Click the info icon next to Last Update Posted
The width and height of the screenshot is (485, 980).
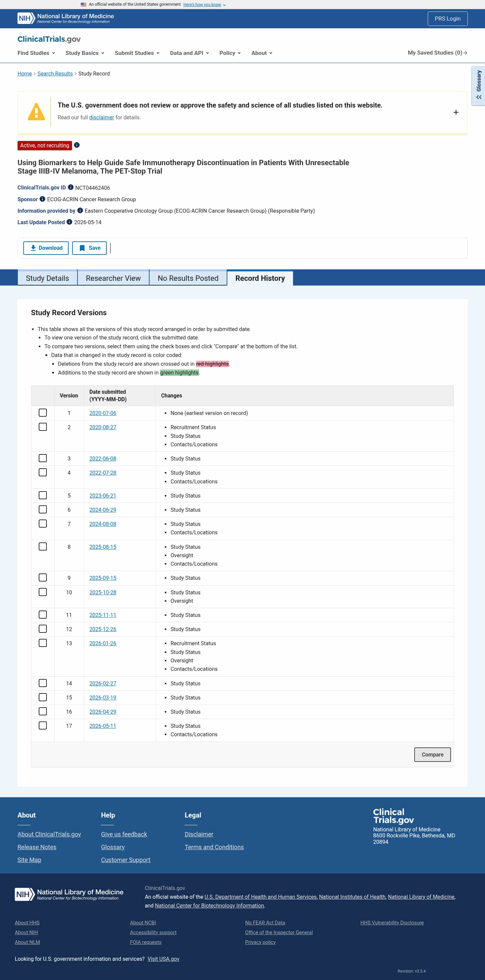[70, 222]
